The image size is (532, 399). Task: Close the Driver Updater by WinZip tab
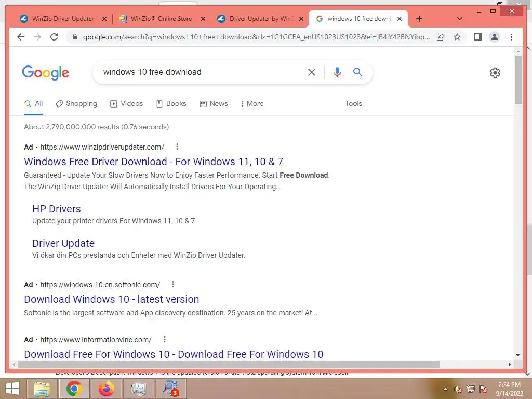click(301, 19)
